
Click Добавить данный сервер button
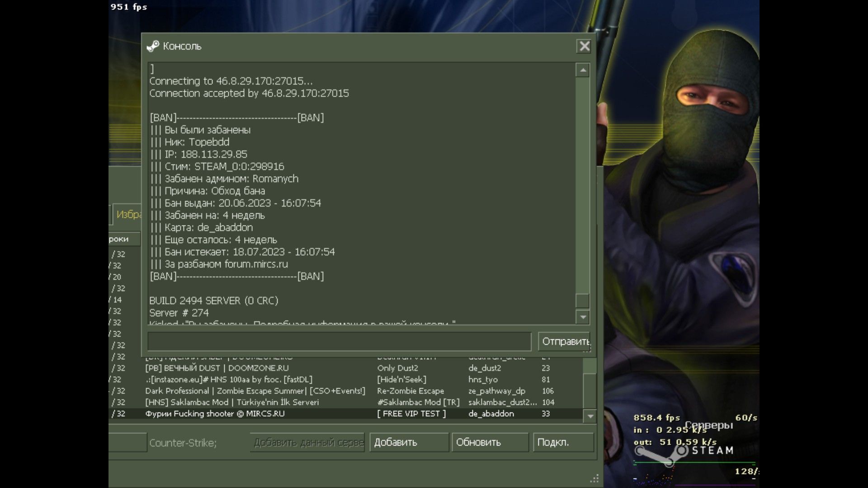[307, 442]
